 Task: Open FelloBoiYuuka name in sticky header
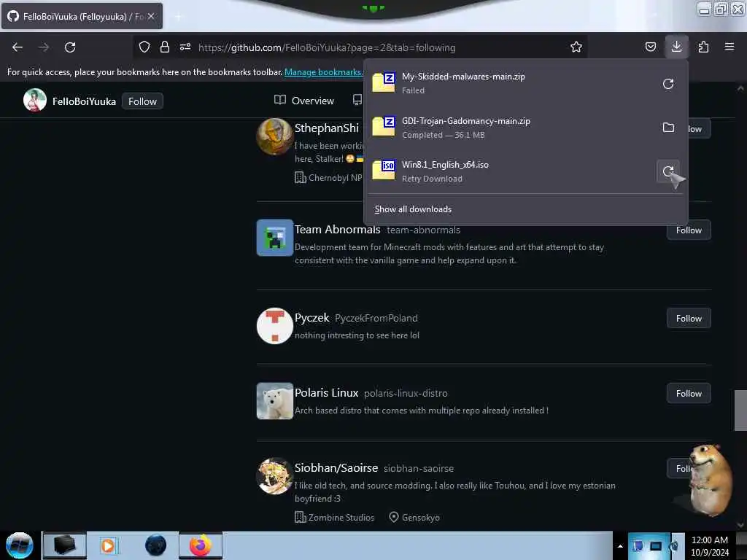point(84,101)
